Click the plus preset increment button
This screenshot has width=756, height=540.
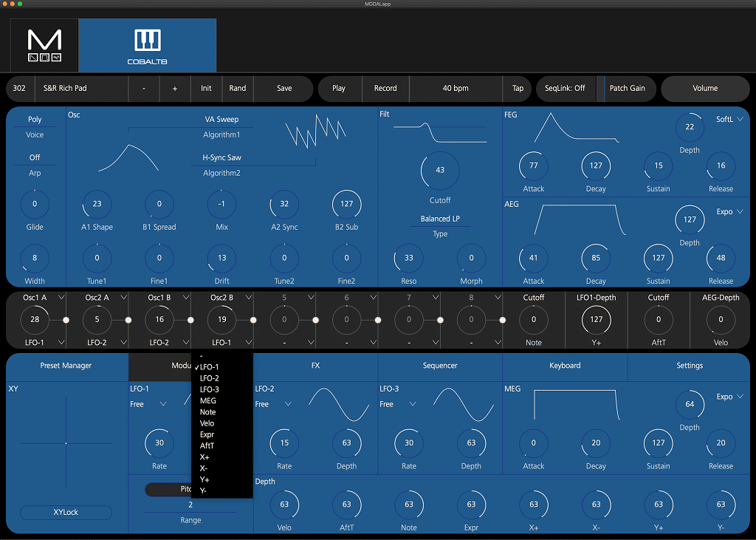click(175, 89)
